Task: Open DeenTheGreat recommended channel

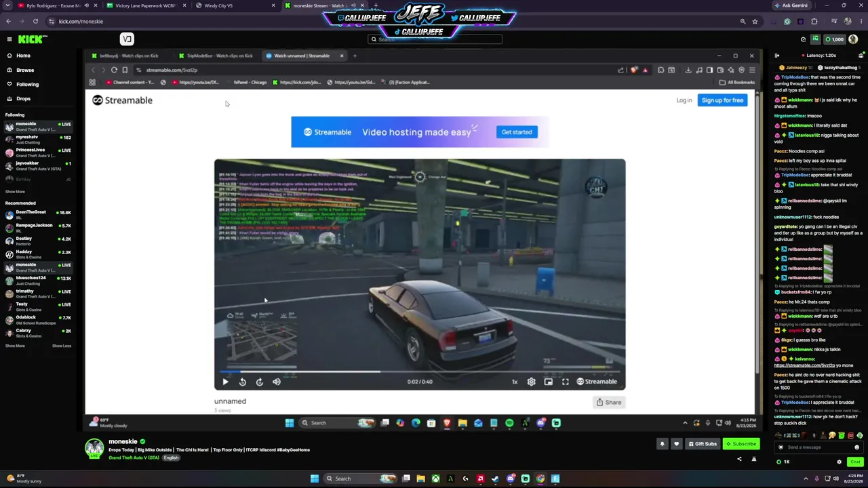Action: pyautogui.click(x=39, y=215)
